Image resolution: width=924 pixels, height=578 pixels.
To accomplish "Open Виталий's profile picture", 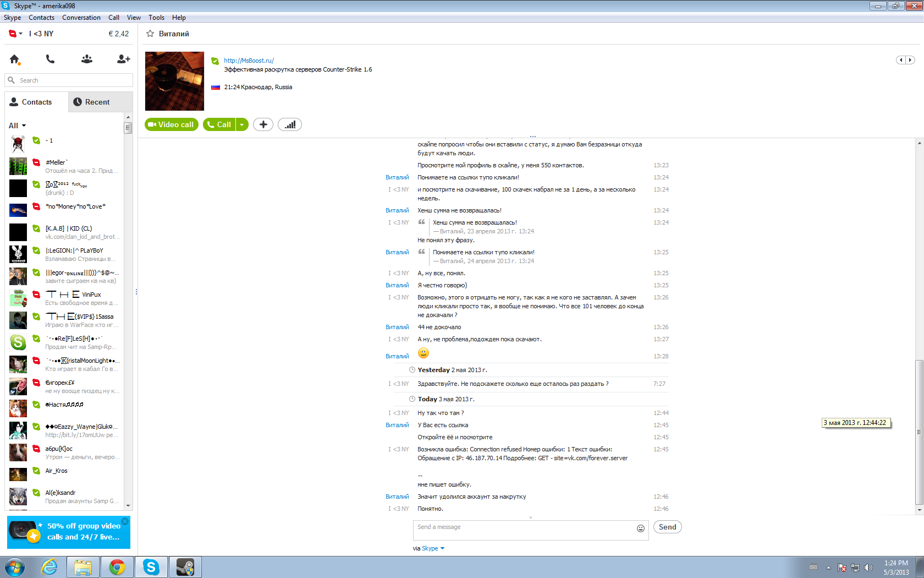I will coord(174,81).
